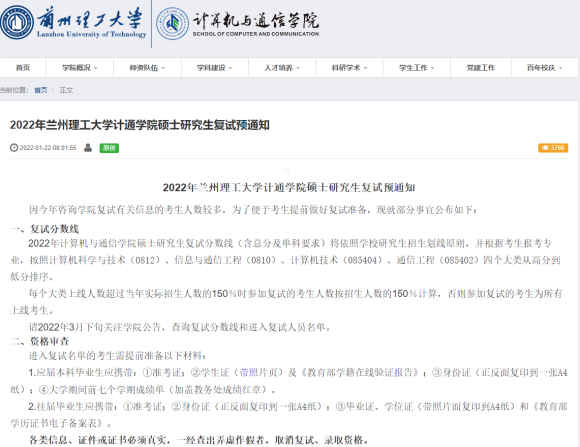580x447 pixels.
Task: Open the 首页 navigation menu item
Action: point(23,68)
